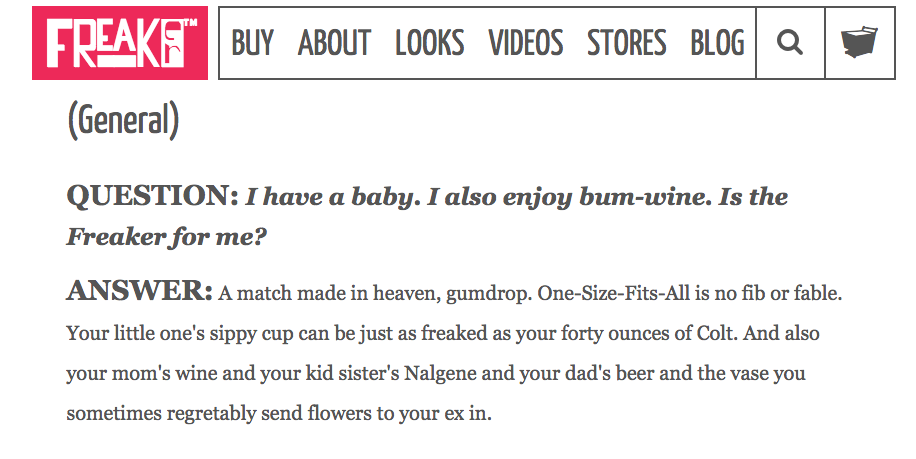Click the STORES navigation link
916x459 pixels.
click(x=626, y=43)
